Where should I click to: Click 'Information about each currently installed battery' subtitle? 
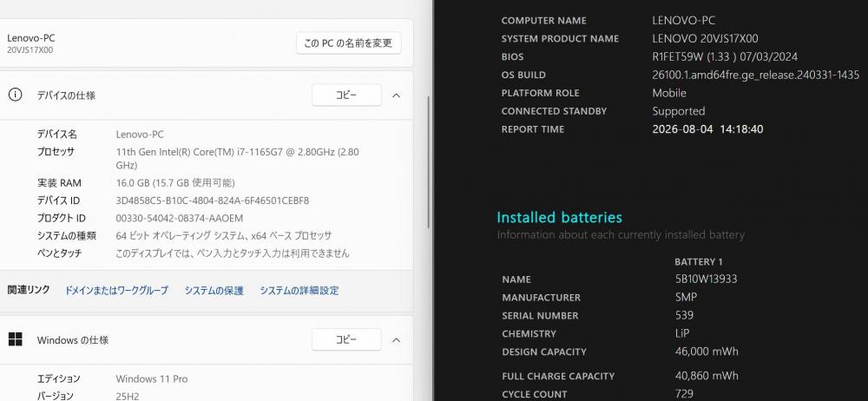[621, 235]
